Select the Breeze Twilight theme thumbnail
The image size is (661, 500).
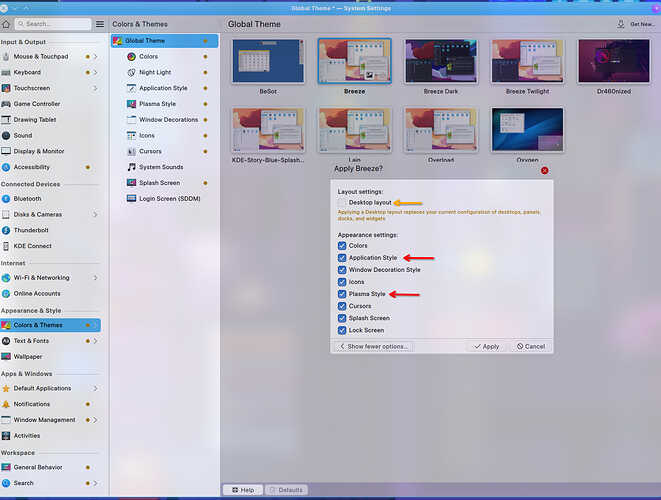click(x=527, y=62)
